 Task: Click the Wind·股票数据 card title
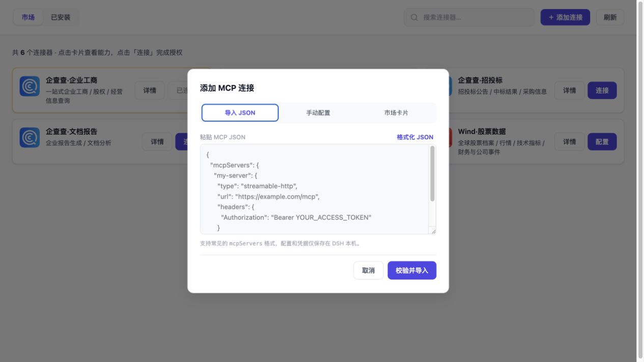click(482, 132)
